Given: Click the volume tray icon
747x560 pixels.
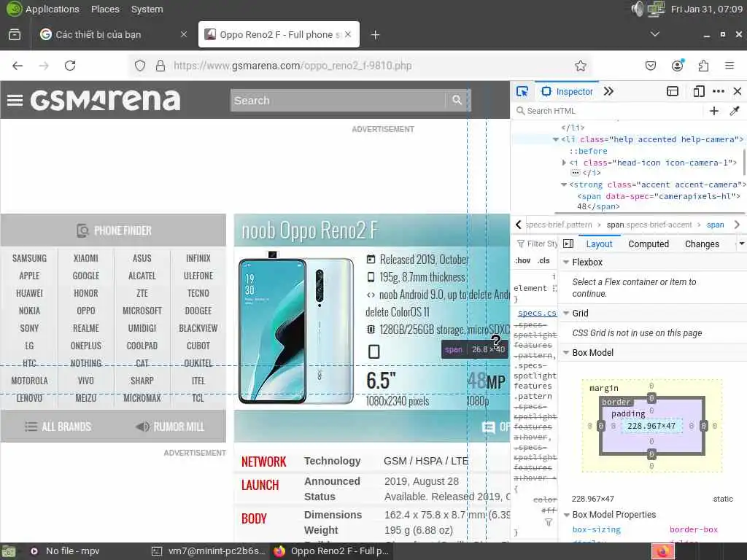Looking at the screenshot, I should (638, 9).
